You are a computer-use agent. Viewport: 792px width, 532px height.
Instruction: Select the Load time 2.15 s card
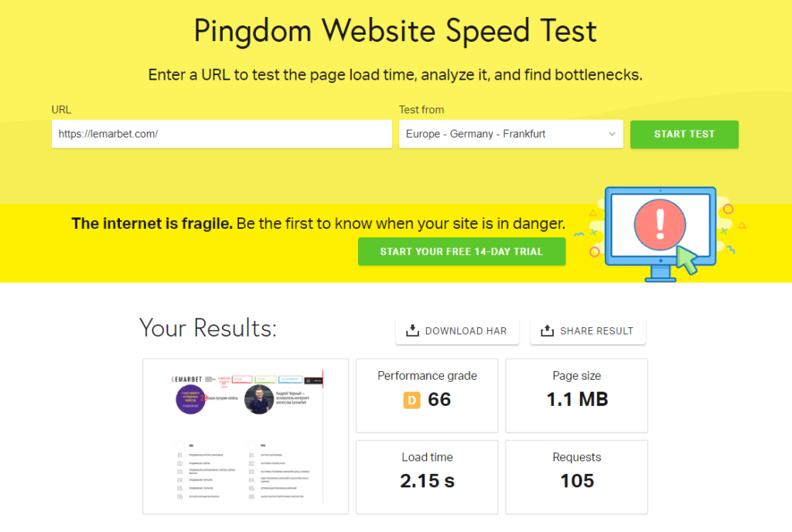coord(427,477)
